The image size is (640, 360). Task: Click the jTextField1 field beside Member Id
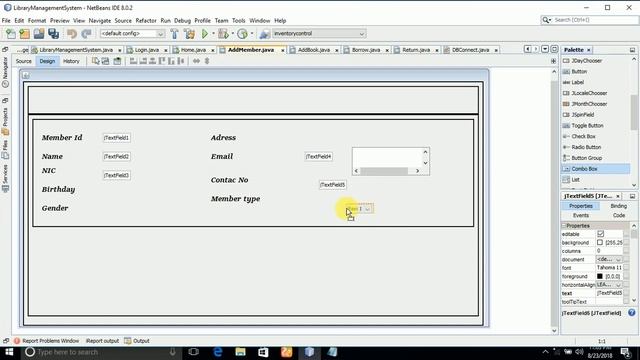[x=116, y=138]
